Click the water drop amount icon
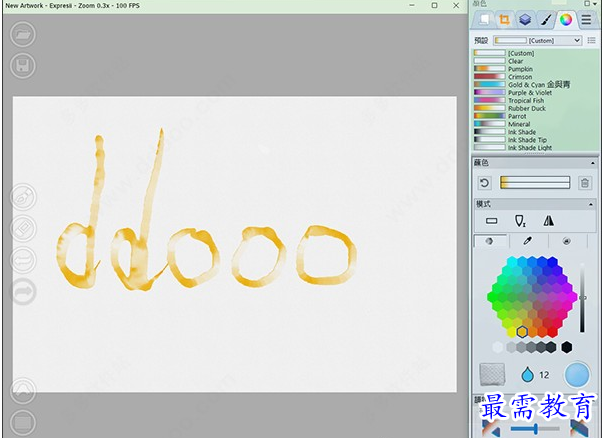This screenshot has height=438, width=603. click(x=527, y=375)
